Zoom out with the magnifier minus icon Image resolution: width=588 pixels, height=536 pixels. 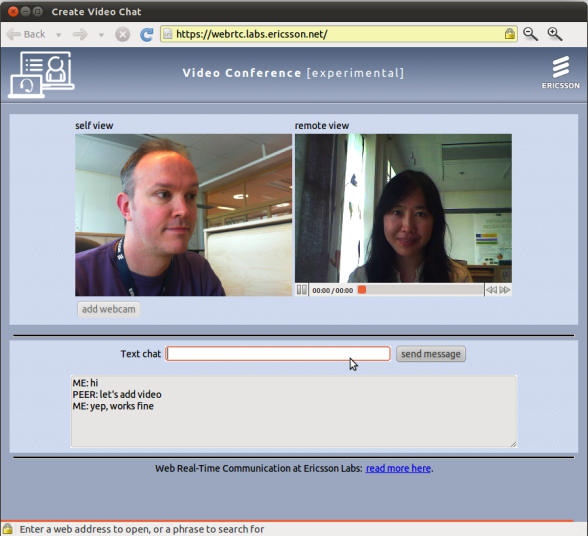pos(531,34)
